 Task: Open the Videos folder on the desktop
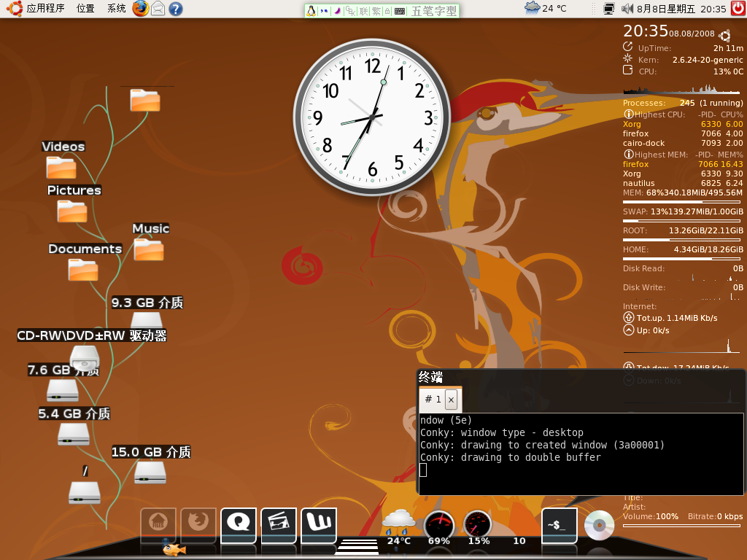[61, 168]
